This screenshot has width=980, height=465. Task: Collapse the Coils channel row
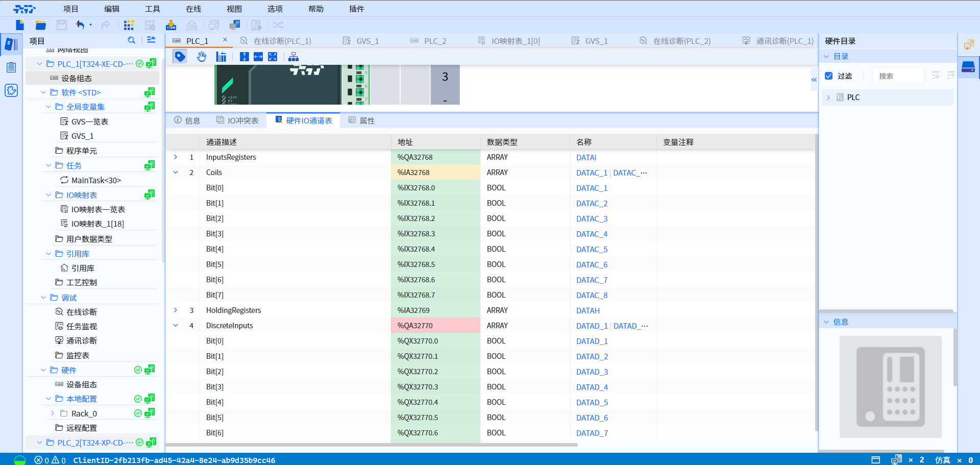pos(176,172)
